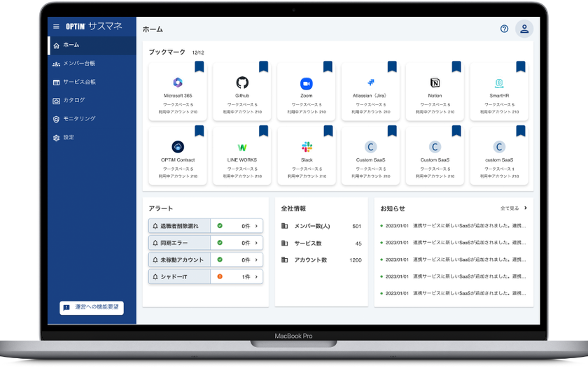The image size is (588, 375).
Task: Click the サービス数 value 45
Action: click(358, 243)
